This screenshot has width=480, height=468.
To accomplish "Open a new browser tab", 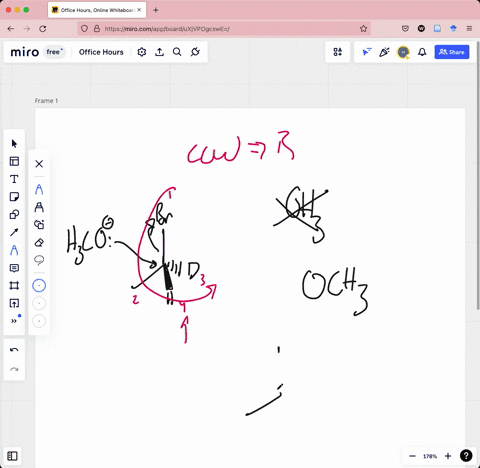I will (156, 10).
